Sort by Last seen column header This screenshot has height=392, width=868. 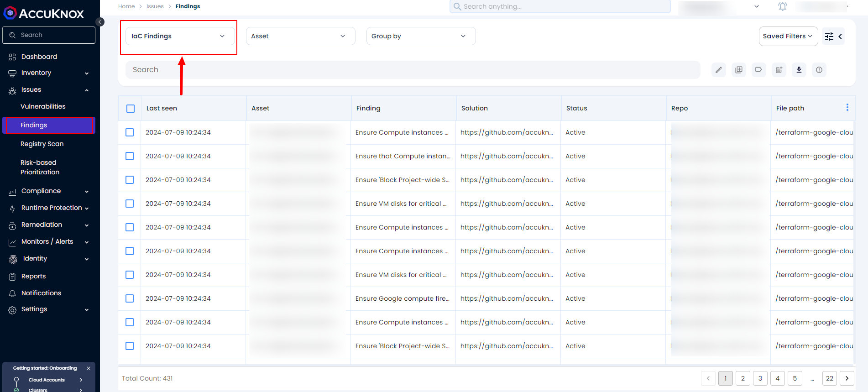[162, 108]
